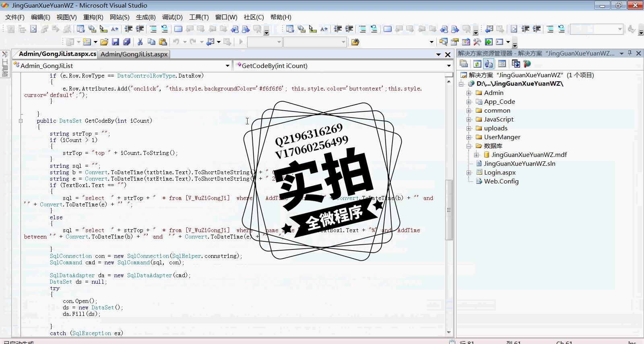Collapse the D:\...\JingGuanXueYuanWZ\ project node

click(461, 84)
